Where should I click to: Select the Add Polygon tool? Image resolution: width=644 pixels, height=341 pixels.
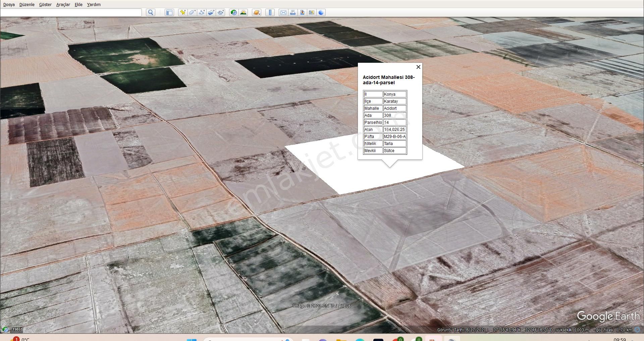pos(192,12)
